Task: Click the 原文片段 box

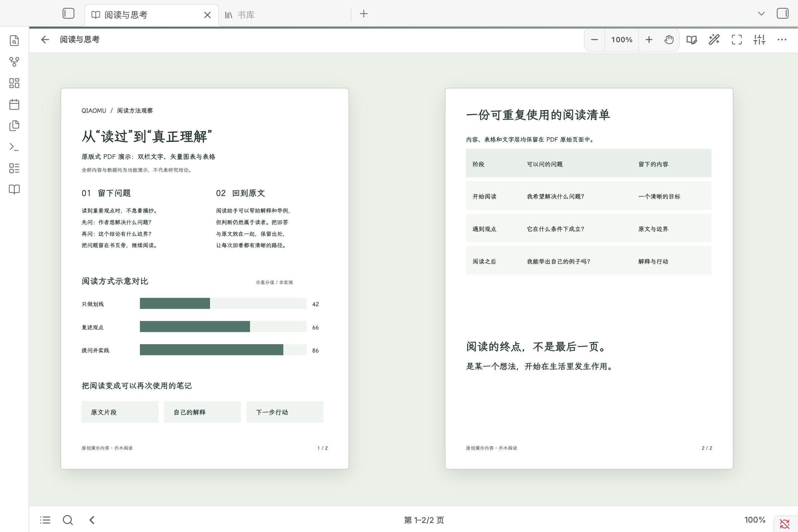Action: point(120,412)
